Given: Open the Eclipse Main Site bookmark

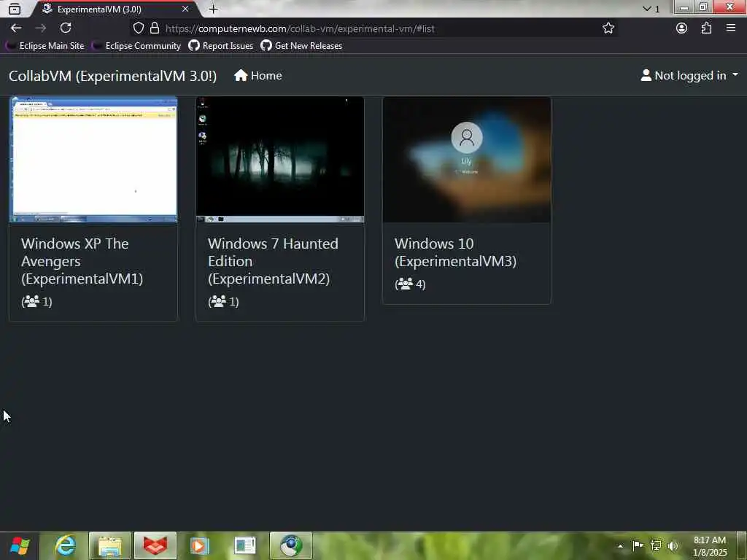Looking at the screenshot, I should point(44,46).
